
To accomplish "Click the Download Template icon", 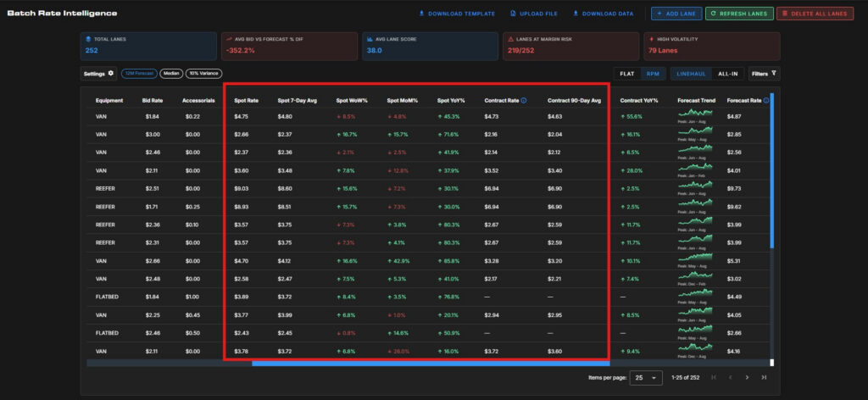I will pyautogui.click(x=421, y=14).
